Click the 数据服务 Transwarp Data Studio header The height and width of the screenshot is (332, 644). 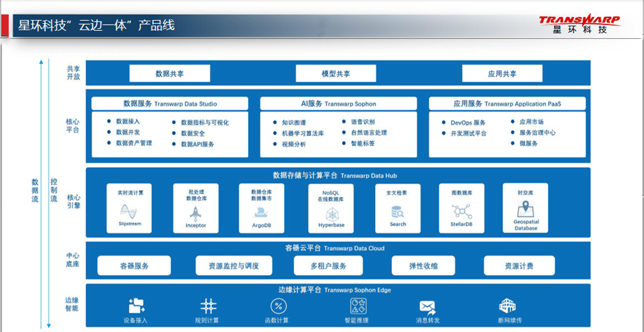pos(169,103)
